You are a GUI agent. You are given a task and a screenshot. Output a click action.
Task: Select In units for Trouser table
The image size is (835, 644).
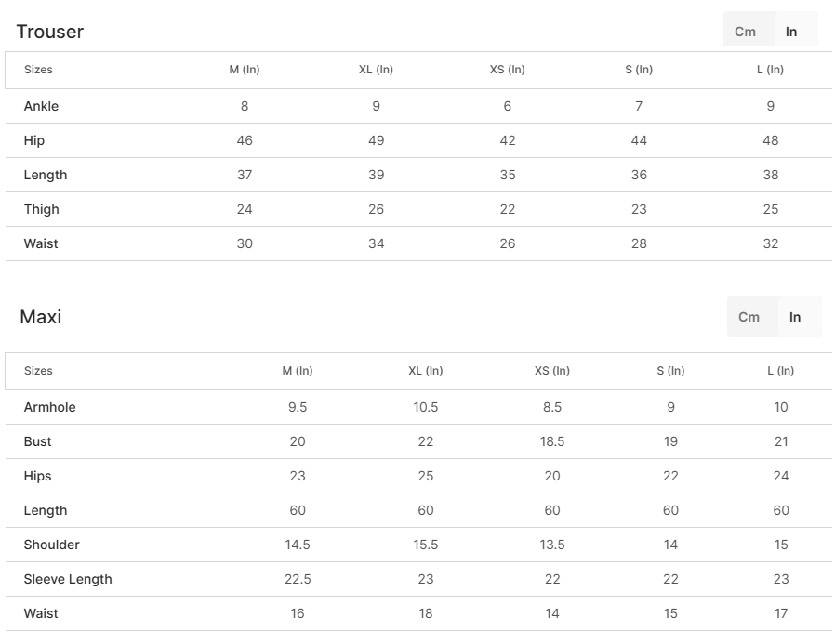click(x=791, y=32)
